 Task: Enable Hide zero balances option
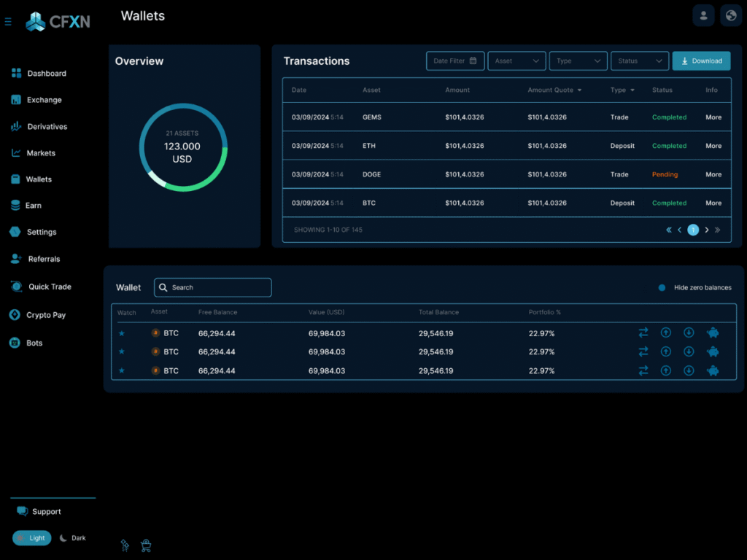[662, 287]
